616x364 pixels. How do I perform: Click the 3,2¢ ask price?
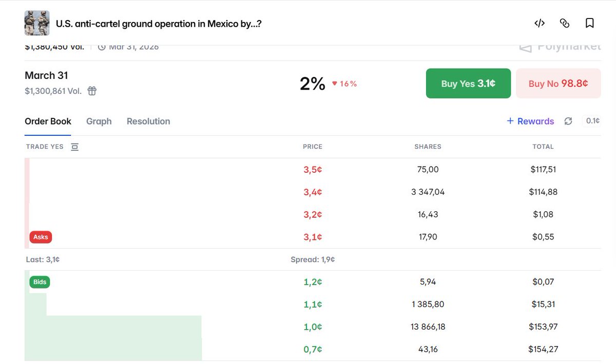313,215
